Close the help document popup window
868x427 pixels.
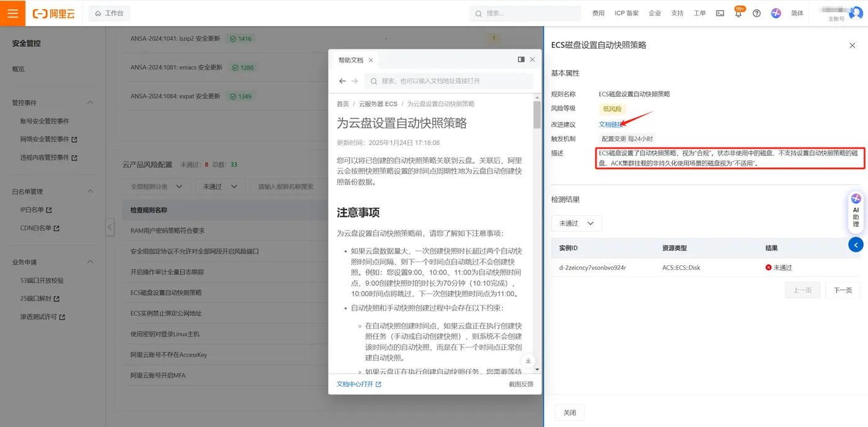pos(532,59)
